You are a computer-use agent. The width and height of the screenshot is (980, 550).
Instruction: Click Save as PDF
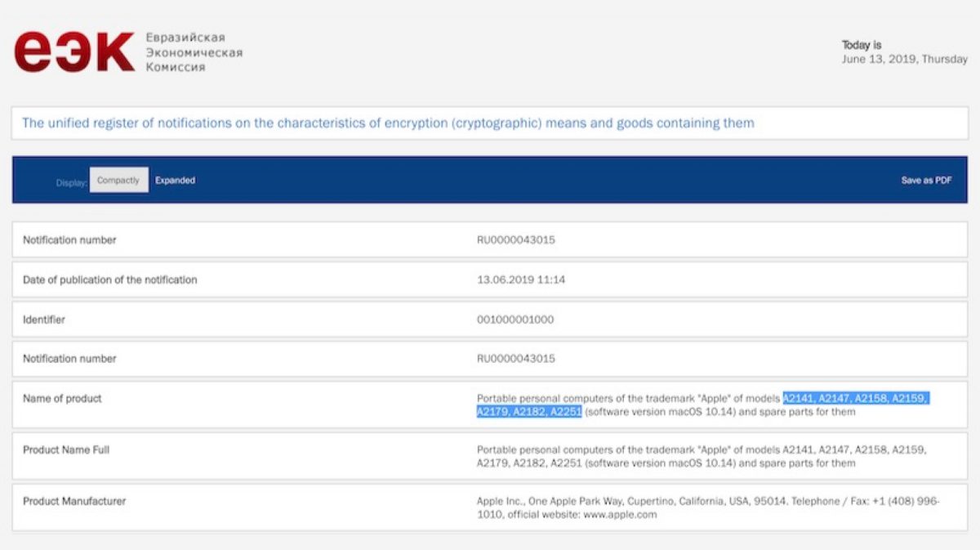point(926,181)
